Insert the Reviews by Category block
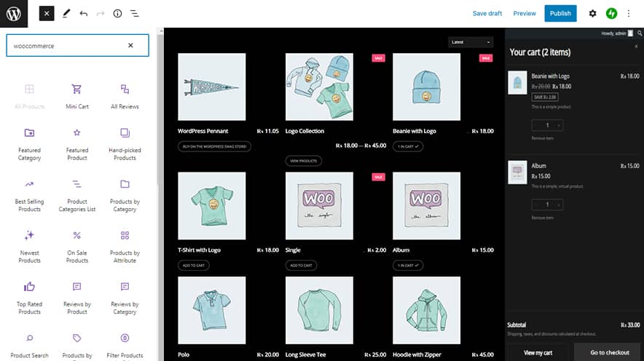This screenshot has width=644, height=361. (125, 298)
